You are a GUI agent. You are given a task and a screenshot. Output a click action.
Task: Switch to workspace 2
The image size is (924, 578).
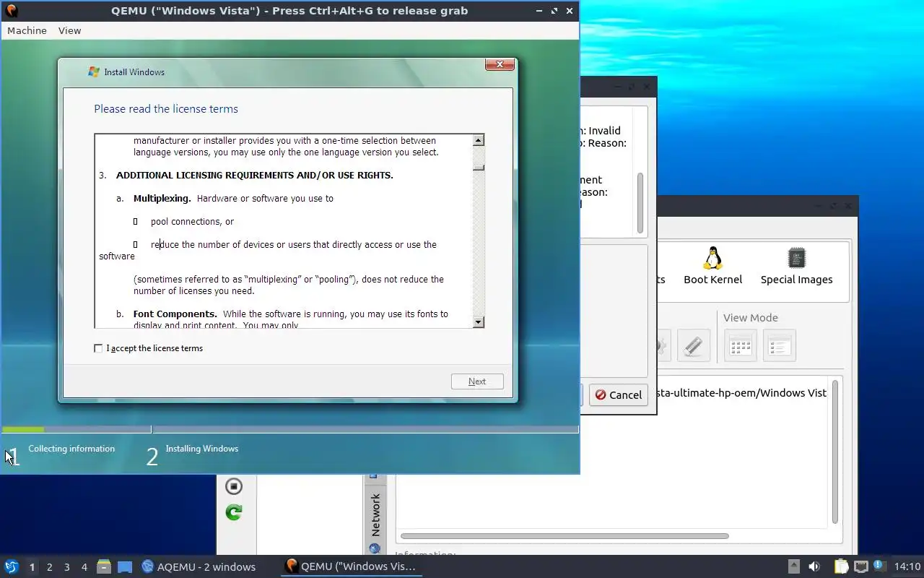tap(49, 566)
